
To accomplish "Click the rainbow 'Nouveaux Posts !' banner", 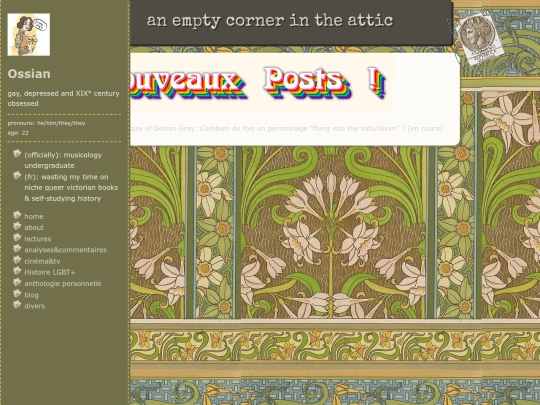I will [262, 83].
